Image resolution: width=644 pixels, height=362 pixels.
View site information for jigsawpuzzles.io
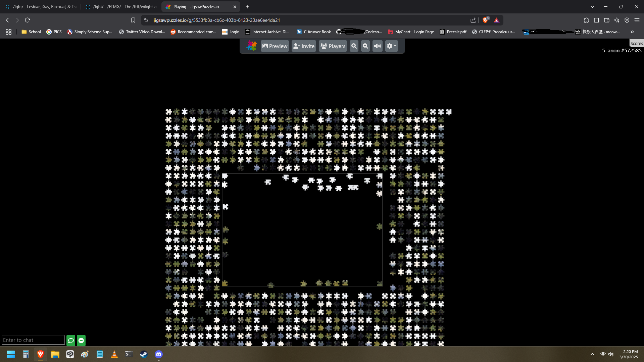tap(146, 20)
